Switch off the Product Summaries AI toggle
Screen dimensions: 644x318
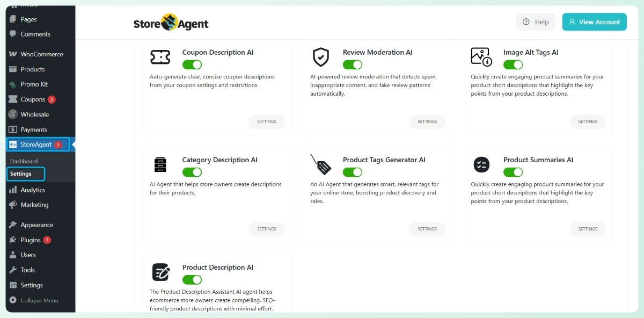tap(513, 172)
